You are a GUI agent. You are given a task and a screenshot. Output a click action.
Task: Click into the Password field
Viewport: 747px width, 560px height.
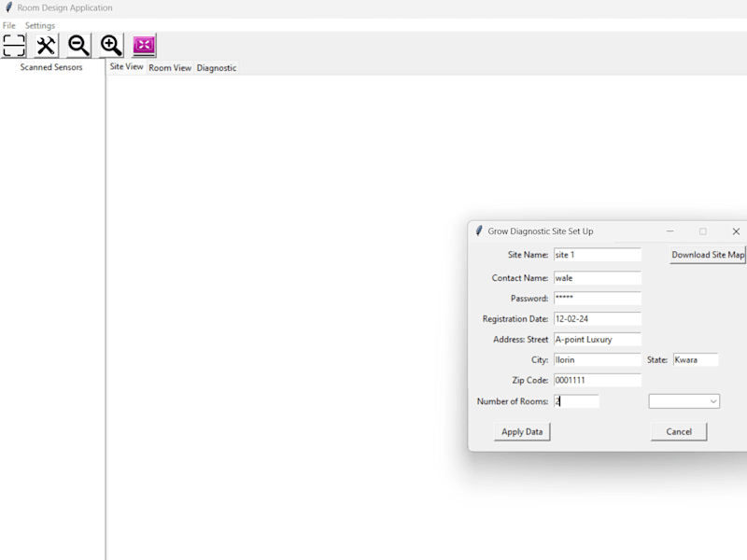pyautogui.click(x=598, y=299)
